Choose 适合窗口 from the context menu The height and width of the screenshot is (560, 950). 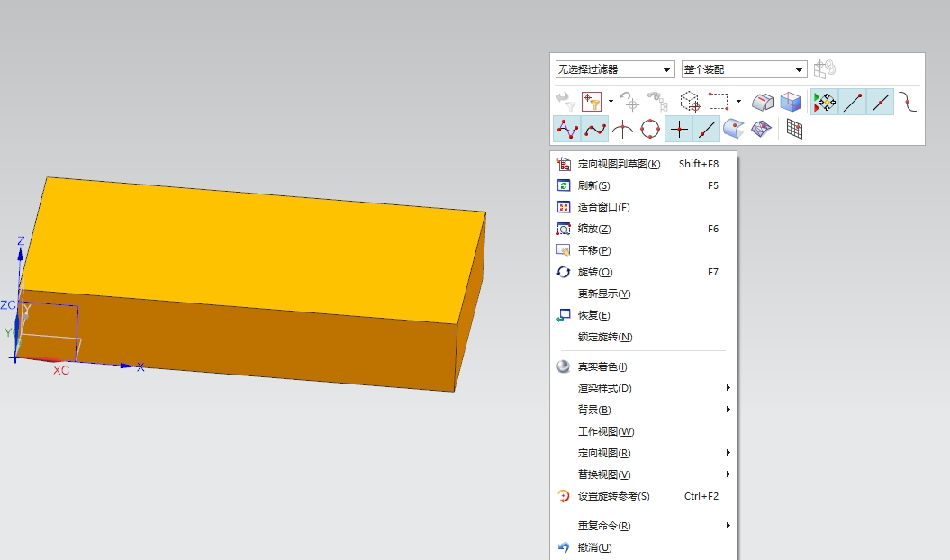pyautogui.click(x=602, y=207)
